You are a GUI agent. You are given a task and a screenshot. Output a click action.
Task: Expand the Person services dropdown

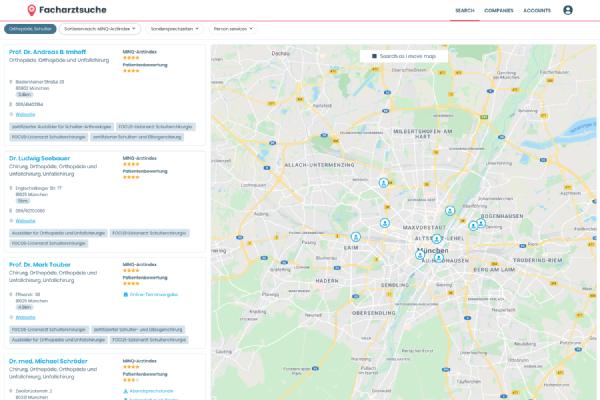click(x=233, y=29)
